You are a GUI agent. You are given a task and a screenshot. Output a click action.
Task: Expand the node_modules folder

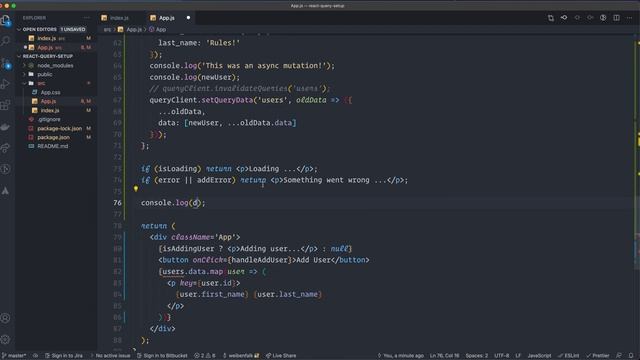tap(55, 65)
